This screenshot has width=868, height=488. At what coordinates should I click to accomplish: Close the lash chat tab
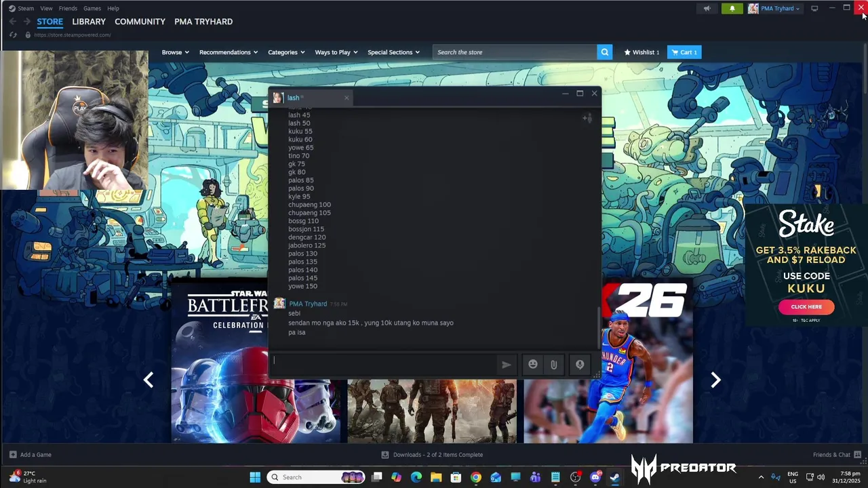click(x=347, y=98)
